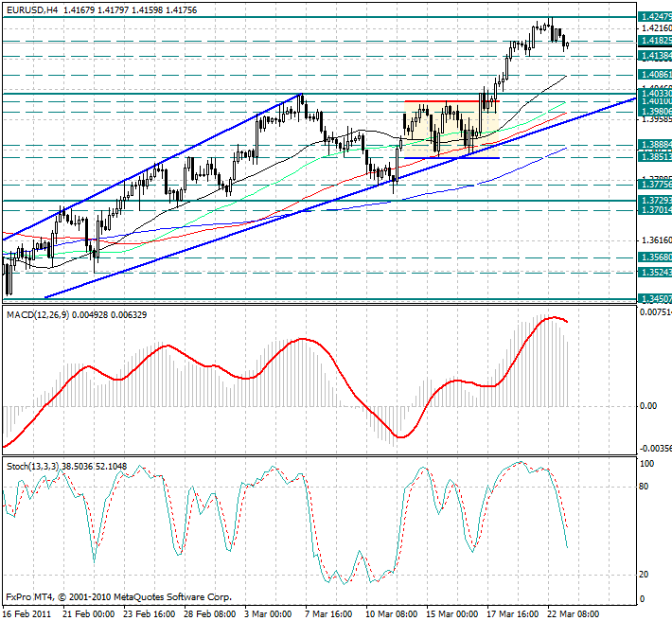Click the 28 Feb 08:00 time label
The height and width of the screenshot is (621, 672).
click(x=210, y=614)
